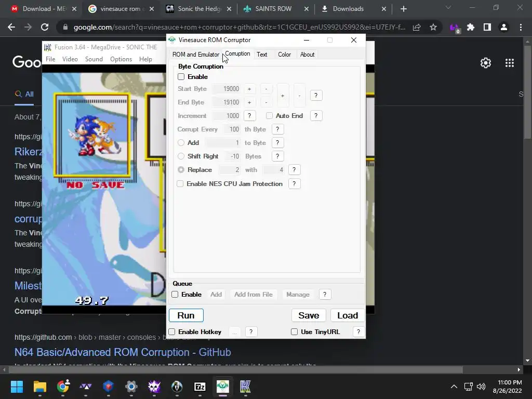The width and height of the screenshot is (532, 399).
Task: Click the Save button
Action: point(309,315)
